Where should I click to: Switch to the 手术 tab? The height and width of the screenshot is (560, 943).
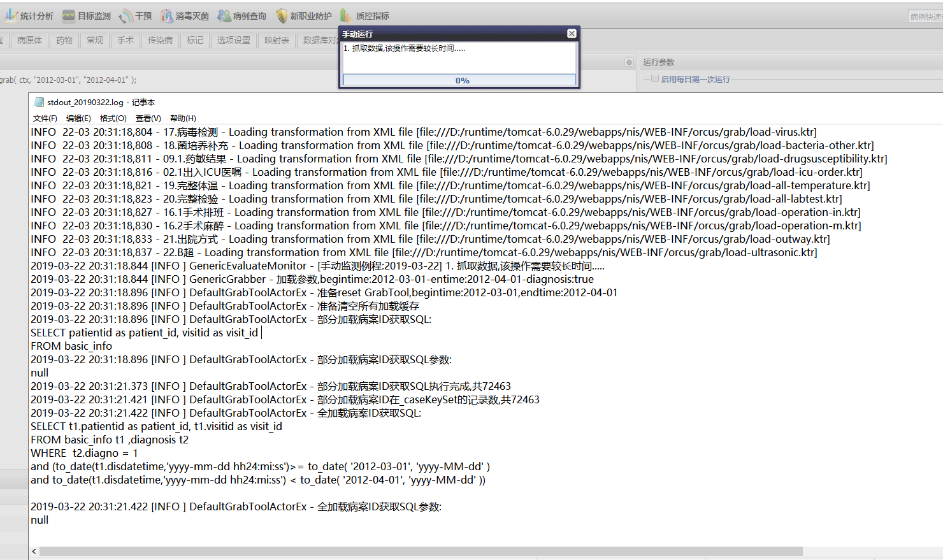[x=126, y=40]
